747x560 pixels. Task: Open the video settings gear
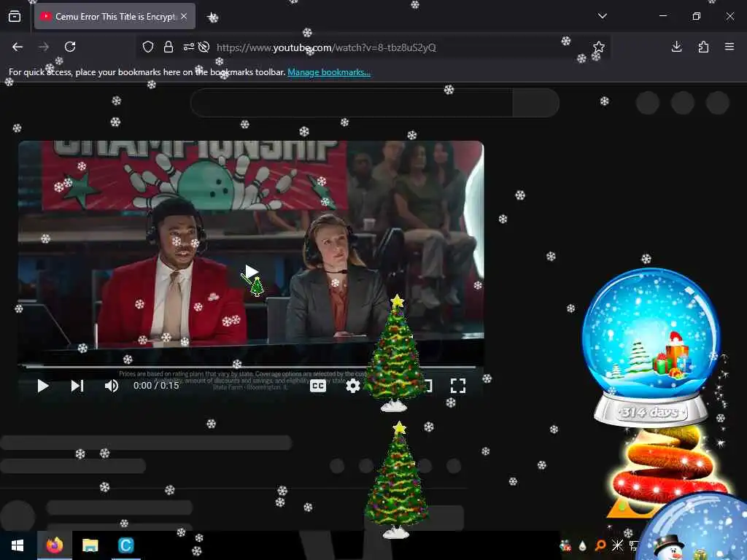point(352,386)
